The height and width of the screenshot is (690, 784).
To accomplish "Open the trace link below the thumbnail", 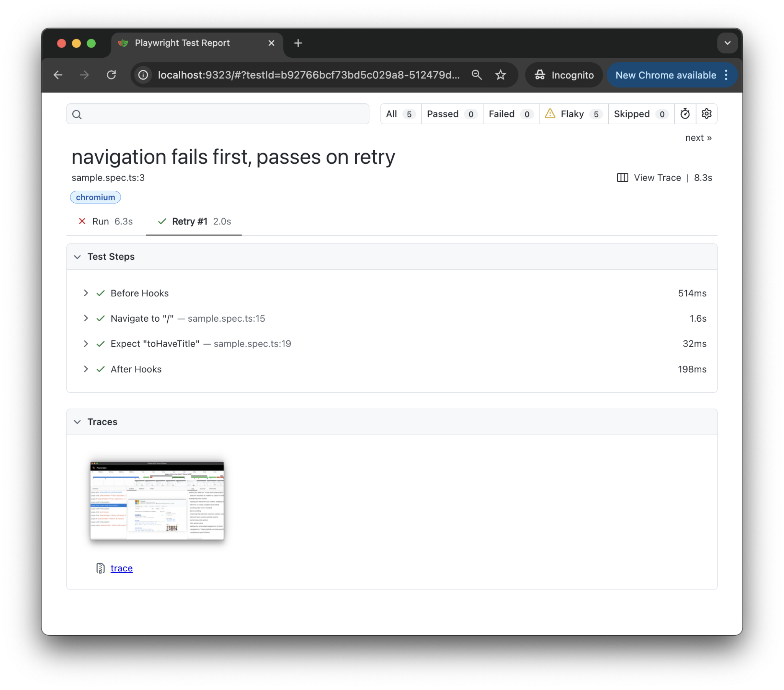I will [x=121, y=568].
